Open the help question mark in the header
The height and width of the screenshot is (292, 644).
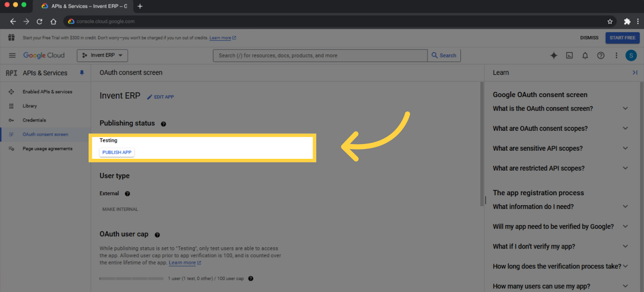[x=601, y=56]
